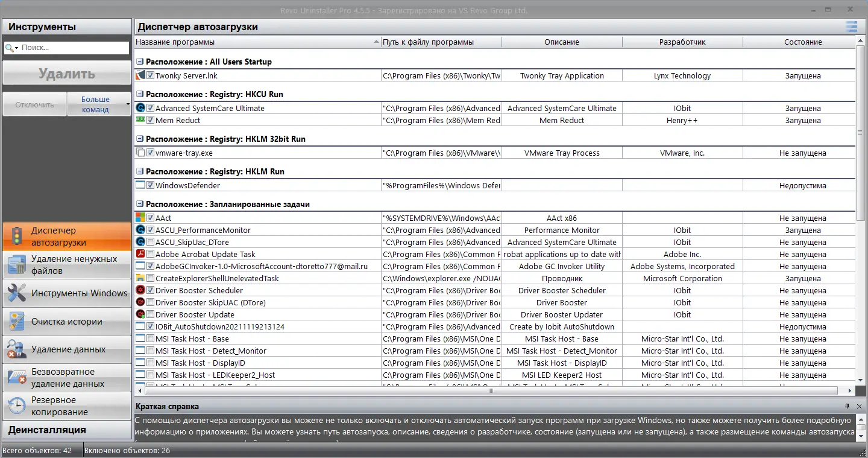Screen dimensions: 868x458
Task: Uncheck the Mem Reduct startup checkbox
Action: [x=151, y=120]
